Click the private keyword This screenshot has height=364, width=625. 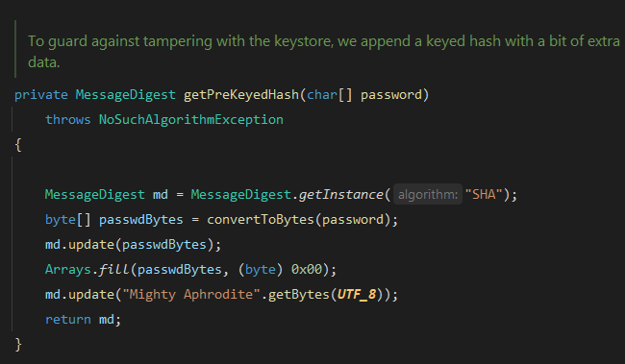(41, 95)
